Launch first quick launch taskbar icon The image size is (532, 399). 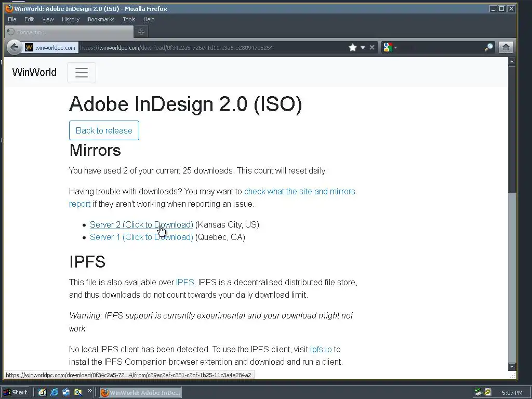click(42, 392)
